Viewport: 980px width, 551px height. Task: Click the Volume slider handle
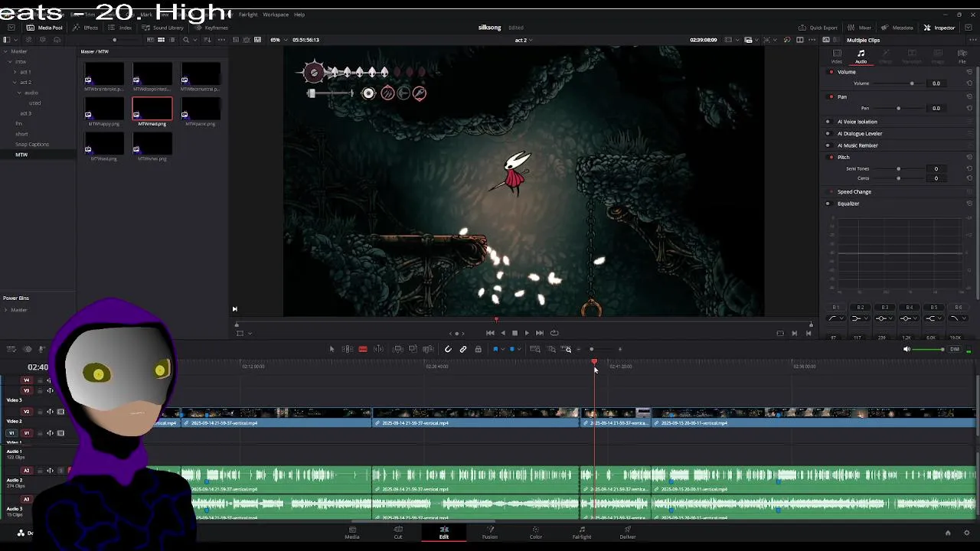912,83
